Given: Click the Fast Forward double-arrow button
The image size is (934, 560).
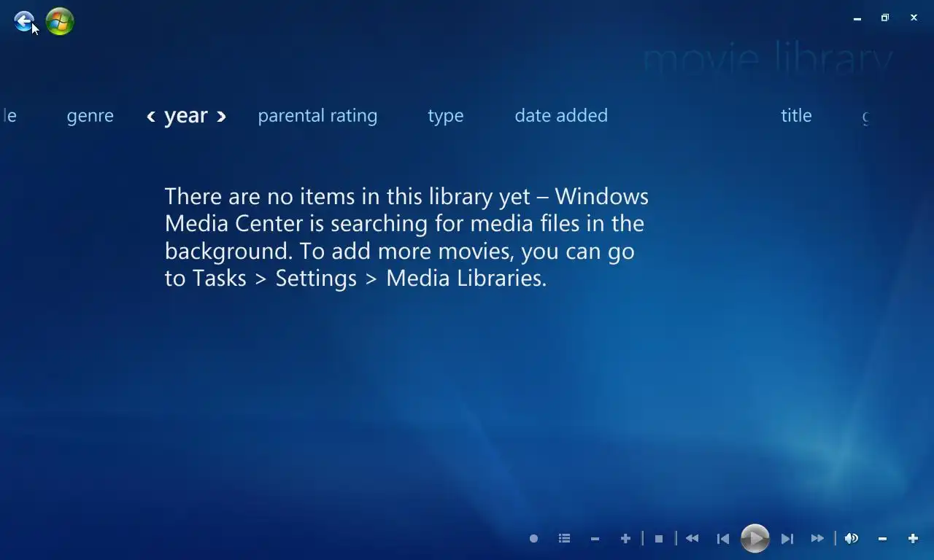Looking at the screenshot, I should click(x=817, y=539).
